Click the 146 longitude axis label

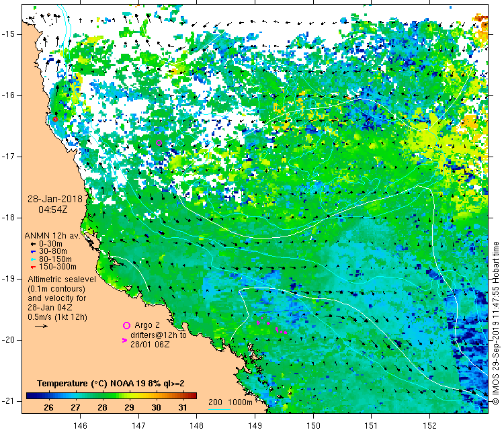81,425
